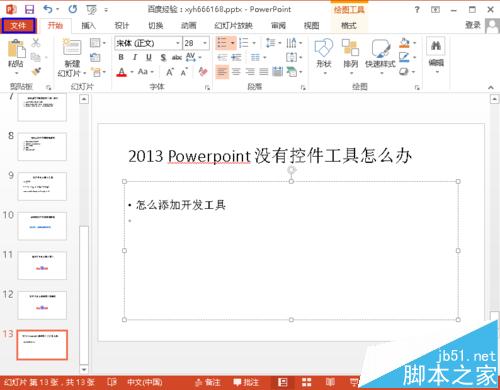Switch to the 插入 (Insert) ribbon tab
The height and width of the screenshot is (390, 500).
(x=88, y=26)
